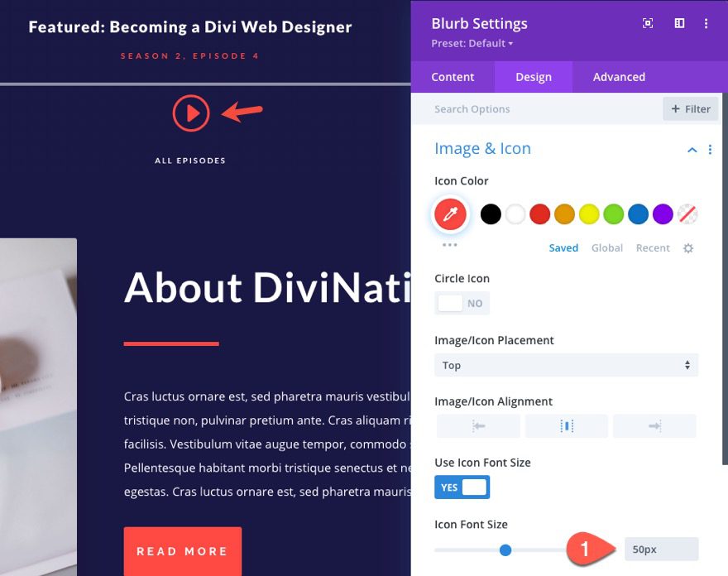Select left alignment for Image/Icon

[477, 425]
